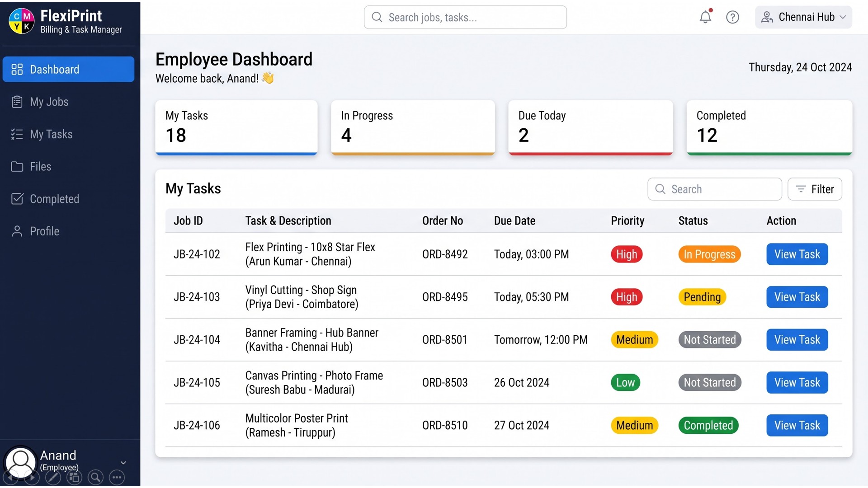Click the slideshow see-all-slides icon
The width and height of the screenshot is (868, 488).
[74, 477]
